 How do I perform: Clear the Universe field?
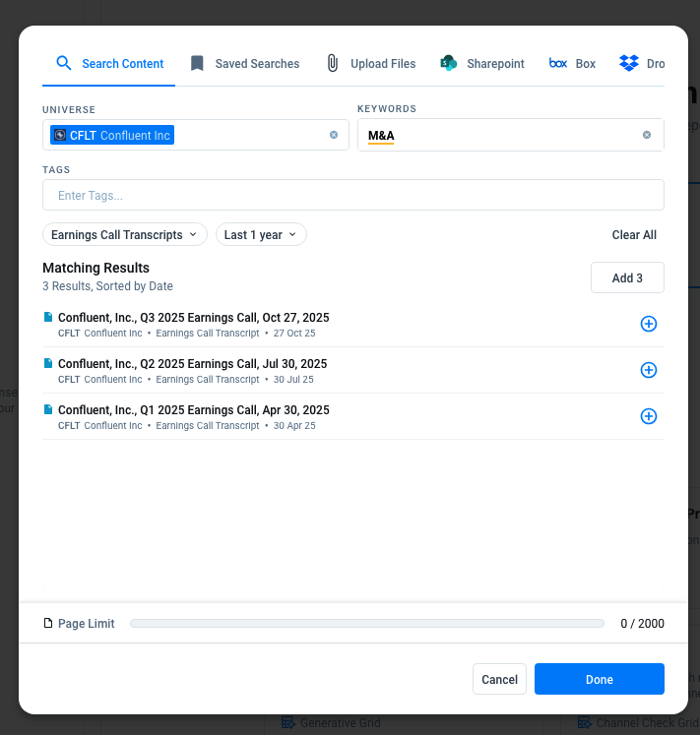coord(334,135)
